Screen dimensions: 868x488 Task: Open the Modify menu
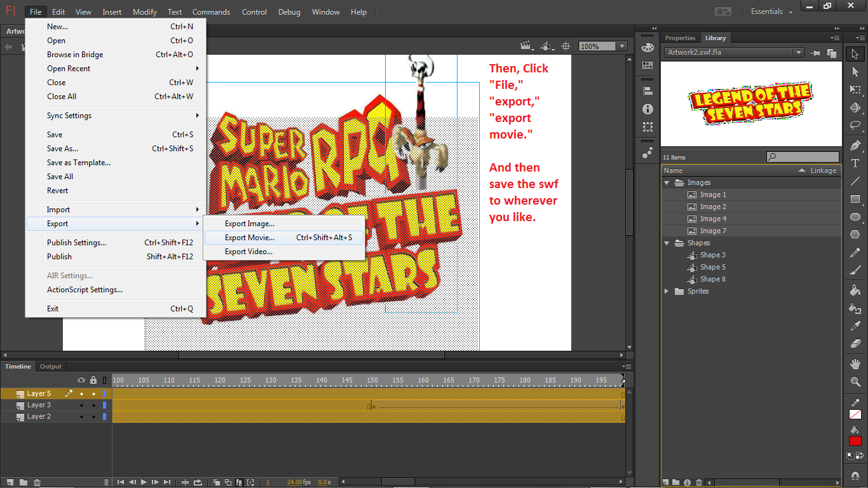tap(145, 12)
